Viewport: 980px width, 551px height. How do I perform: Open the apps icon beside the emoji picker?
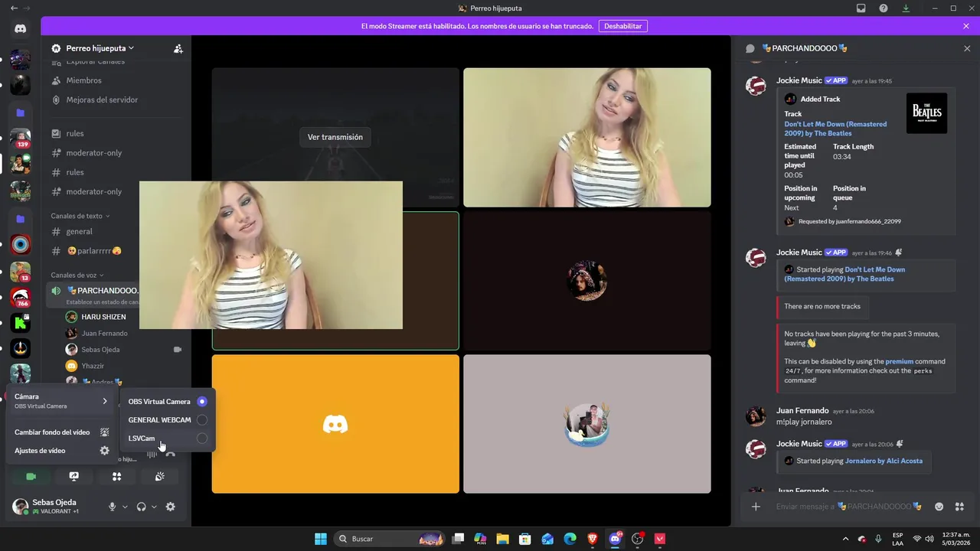coord(959,507)
